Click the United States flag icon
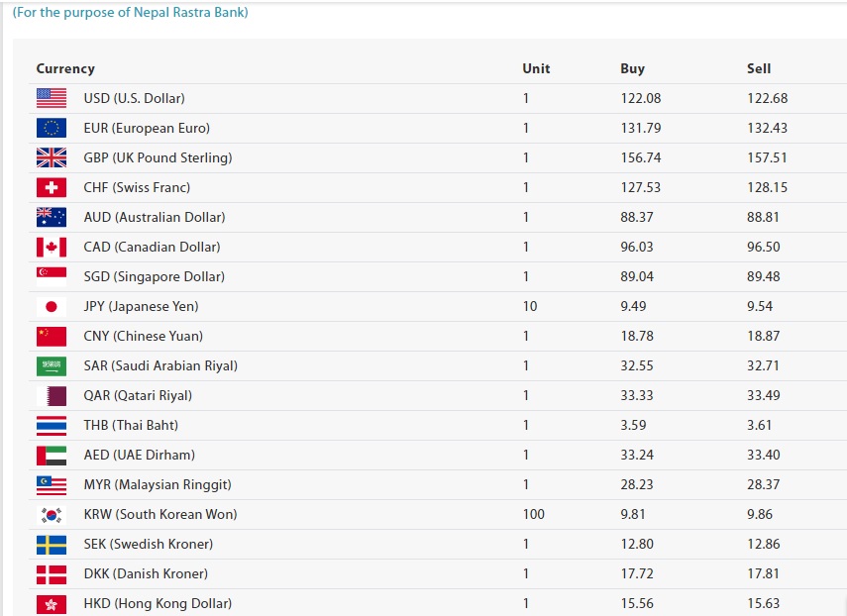847x616 pixels. pyautogui.click(x=52, y=98)
